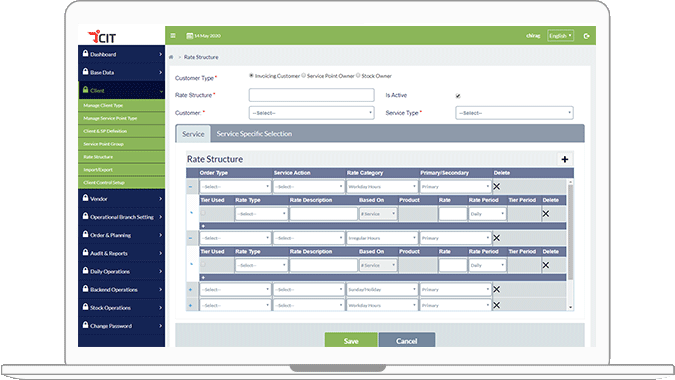Click lock icon next to Change Password
This screenshot has height=380, width=675.
85,325
